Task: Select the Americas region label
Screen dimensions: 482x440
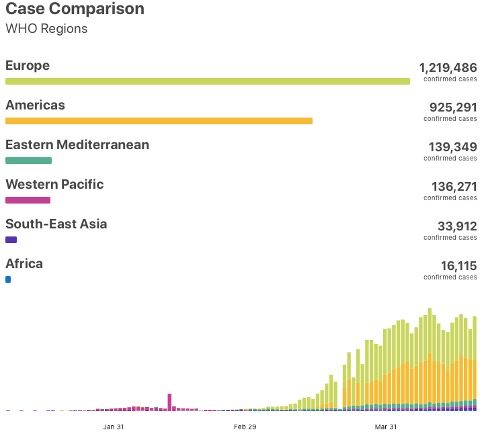Action: (x=35, y=105)
